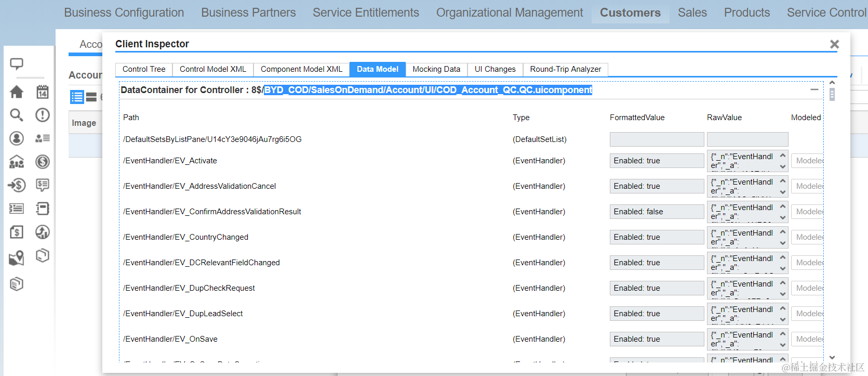The width and height of the screenshot is (868, 376).
Task: Step up RawValue box for EV_AddressValidationCancel
Action: click(783, 181)
